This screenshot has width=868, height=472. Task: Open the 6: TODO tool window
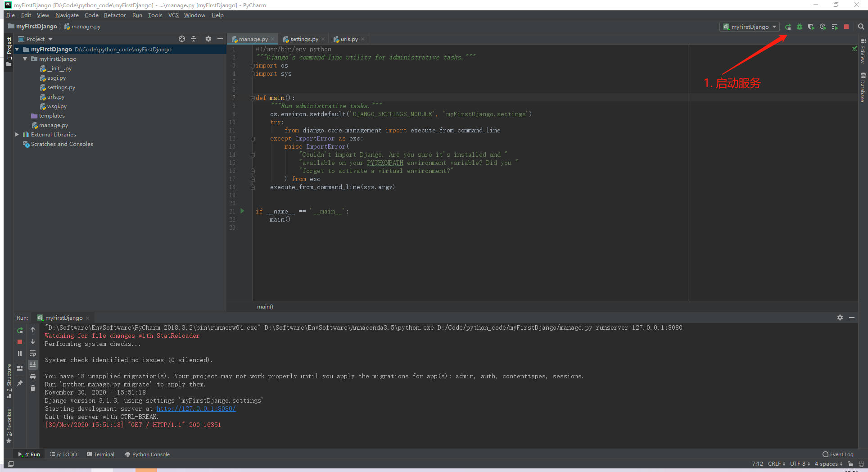pyautogui.click(x=63, y=454)
